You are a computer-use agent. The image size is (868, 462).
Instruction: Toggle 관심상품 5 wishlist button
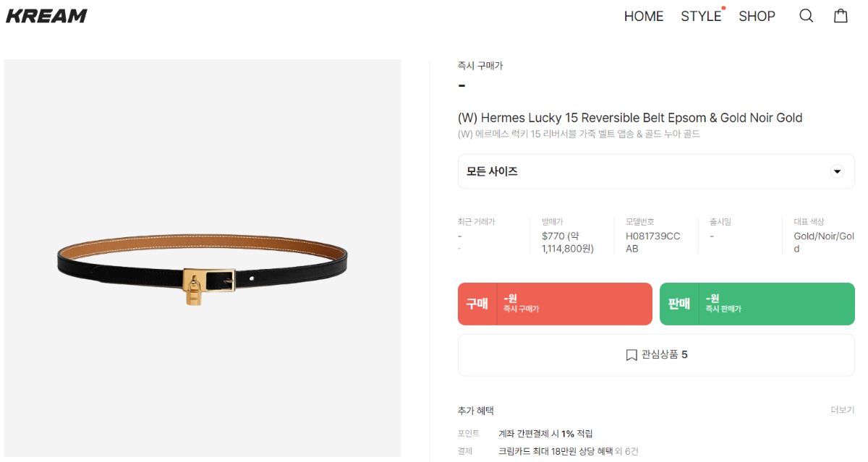[x=656, y=355]
